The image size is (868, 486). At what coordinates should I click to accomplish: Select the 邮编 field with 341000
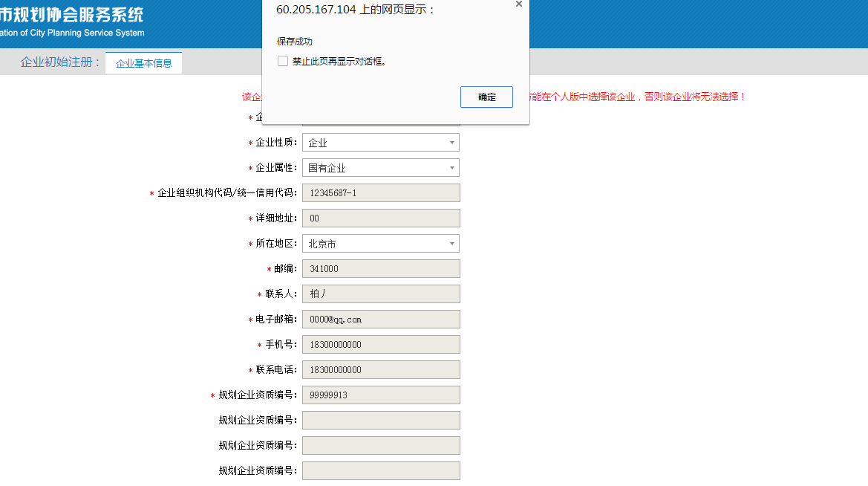pos(381,269)
